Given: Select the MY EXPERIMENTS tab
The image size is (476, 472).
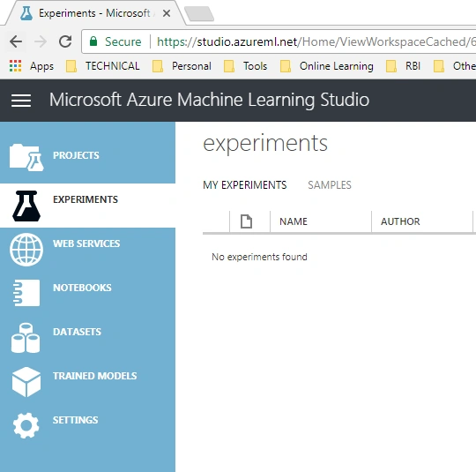Looking at the screenshot, I should (x=245, y=184).
